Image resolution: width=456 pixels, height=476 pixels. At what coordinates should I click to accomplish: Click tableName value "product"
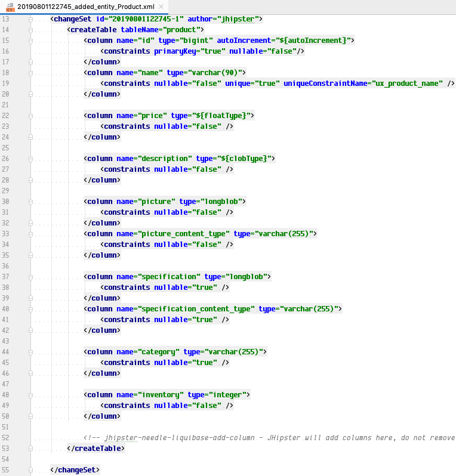181,30
